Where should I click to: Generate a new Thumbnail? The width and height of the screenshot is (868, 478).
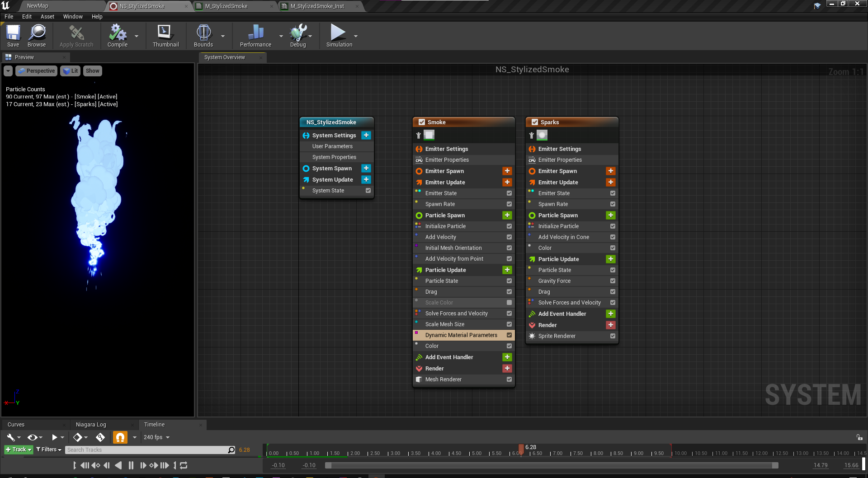(x=165, y=36)
